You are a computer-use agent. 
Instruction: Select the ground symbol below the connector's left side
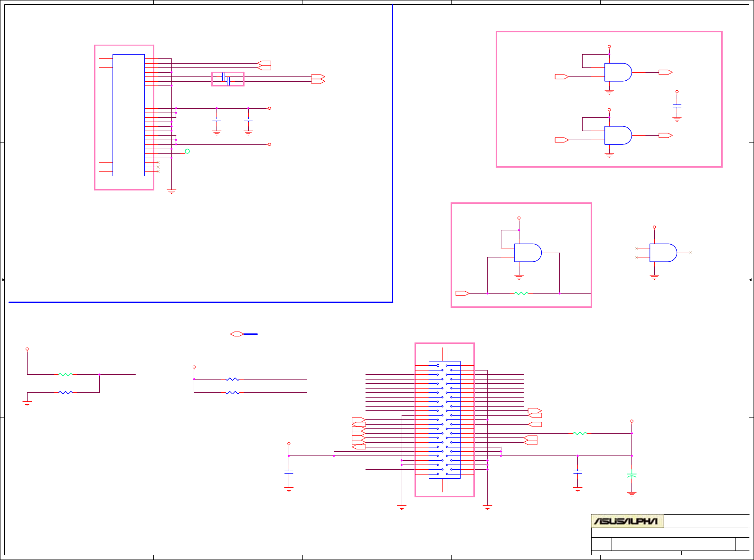[x=402, y=508]
